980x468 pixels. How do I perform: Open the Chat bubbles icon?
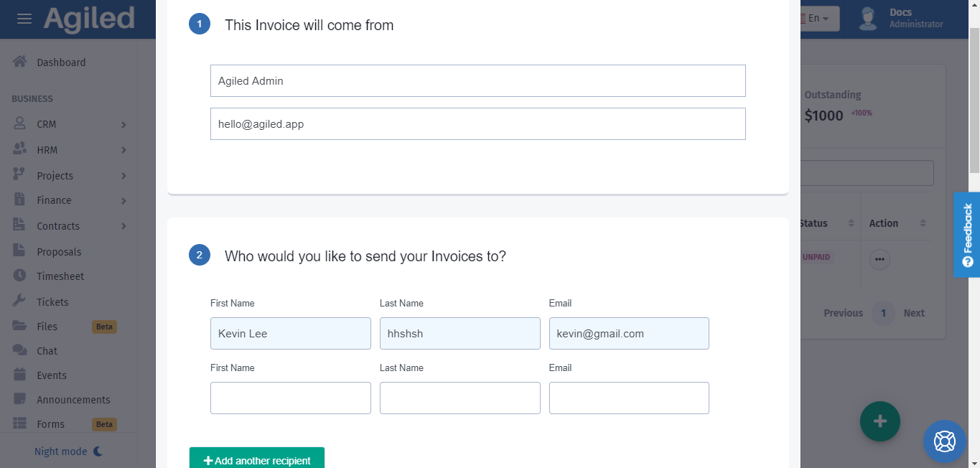(20, 350)
